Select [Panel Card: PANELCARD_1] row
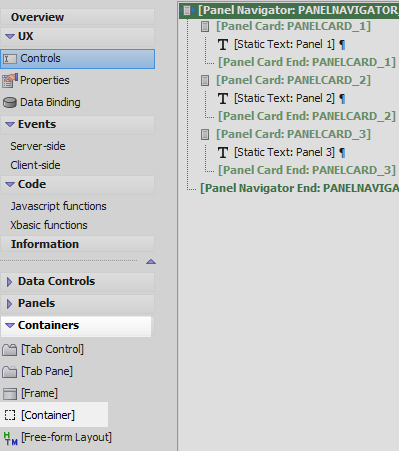399x451 pixels. click(x=293, y=26)
